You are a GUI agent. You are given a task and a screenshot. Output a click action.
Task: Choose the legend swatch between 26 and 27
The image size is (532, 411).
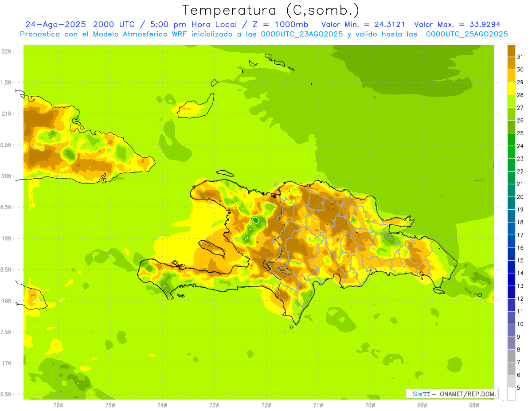click(511, 114)
